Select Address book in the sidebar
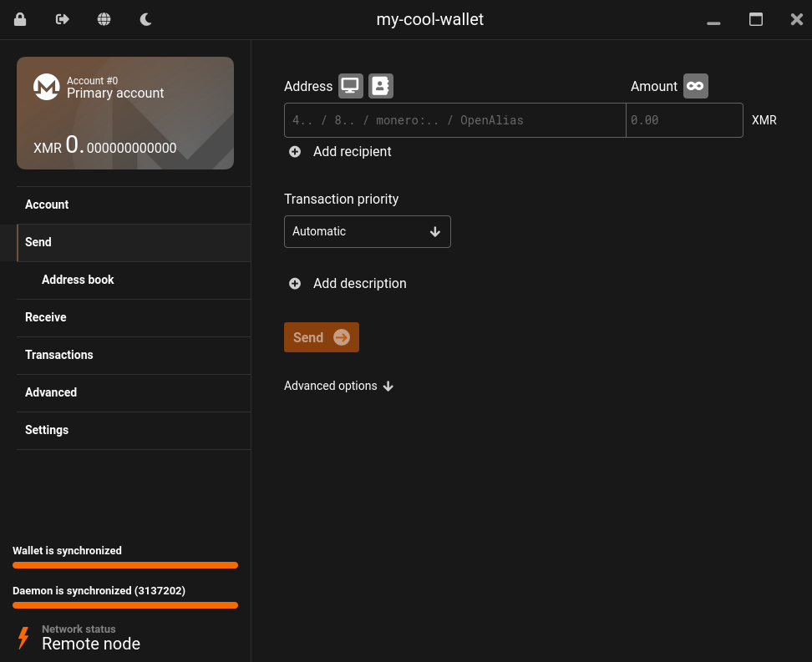Image resolution: width=812 pixels, height=662 pixels. point(78,280)
